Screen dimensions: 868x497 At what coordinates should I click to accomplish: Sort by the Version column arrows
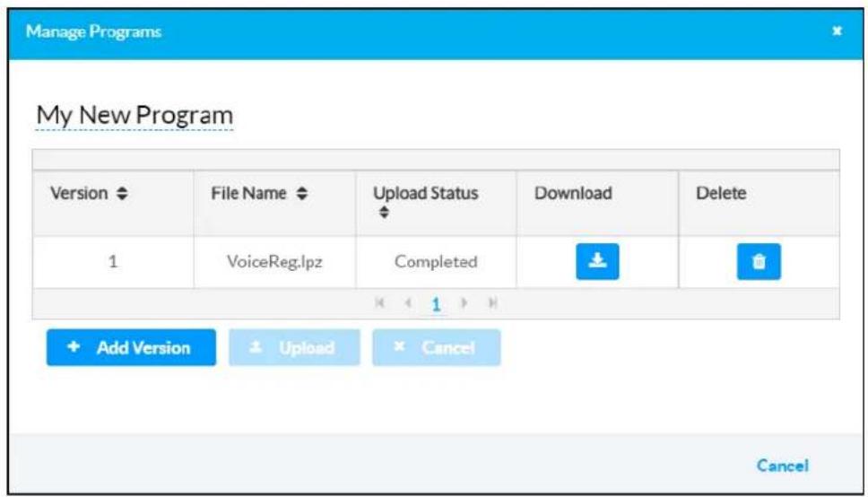coord(122,194)
